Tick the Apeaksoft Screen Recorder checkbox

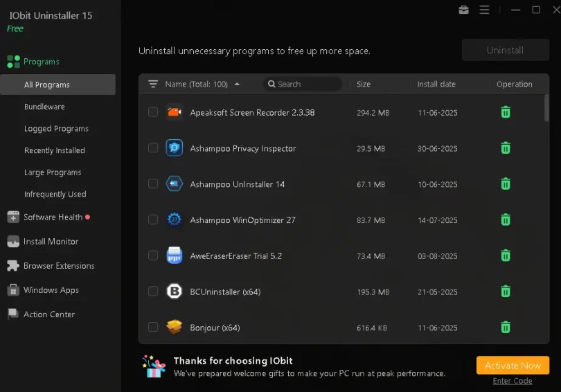pyautogui.click(x=153, y=112)
